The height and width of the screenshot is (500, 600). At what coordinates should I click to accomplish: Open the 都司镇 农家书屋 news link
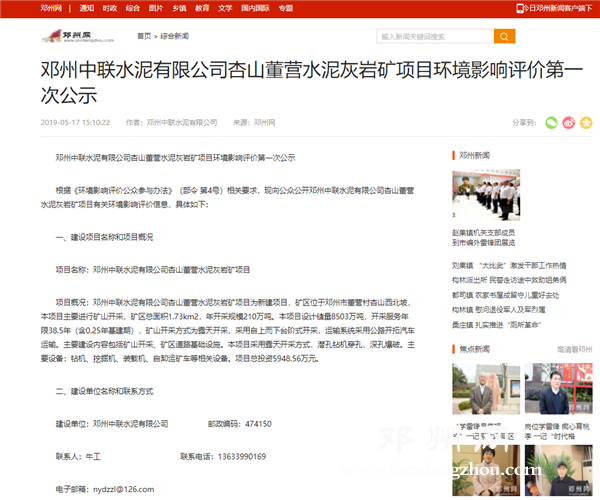click(x=505, y=295)
